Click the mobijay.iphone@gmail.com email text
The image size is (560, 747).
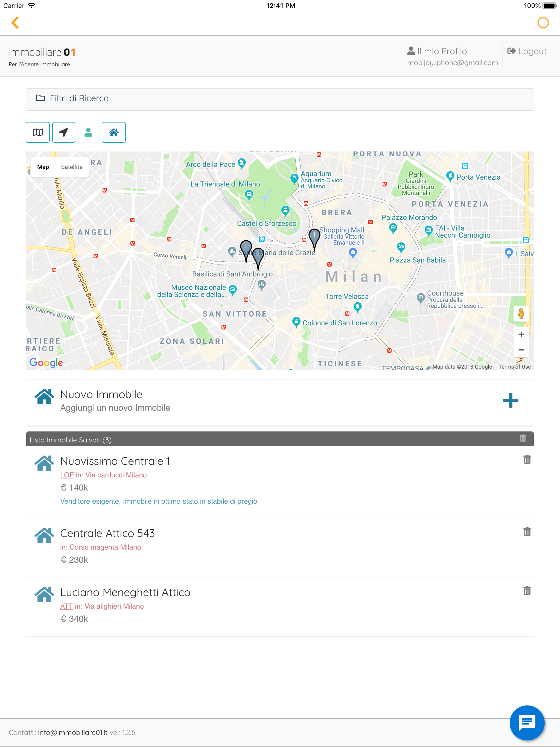coord(452,63)
